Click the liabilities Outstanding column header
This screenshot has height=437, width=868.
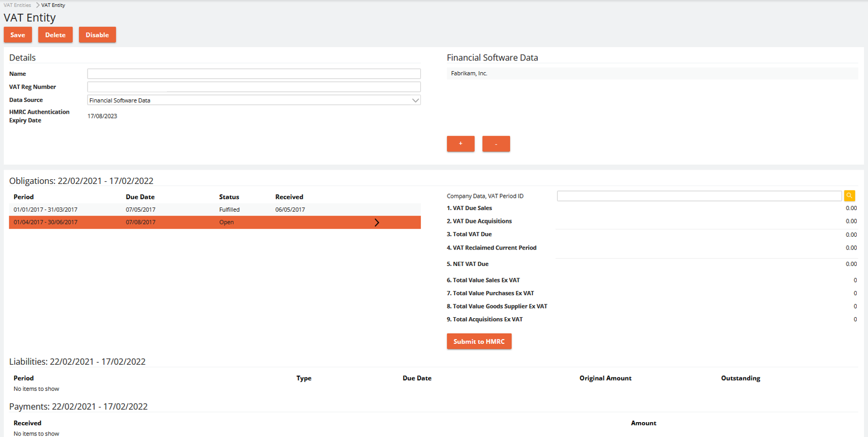(x=740, y=379)
